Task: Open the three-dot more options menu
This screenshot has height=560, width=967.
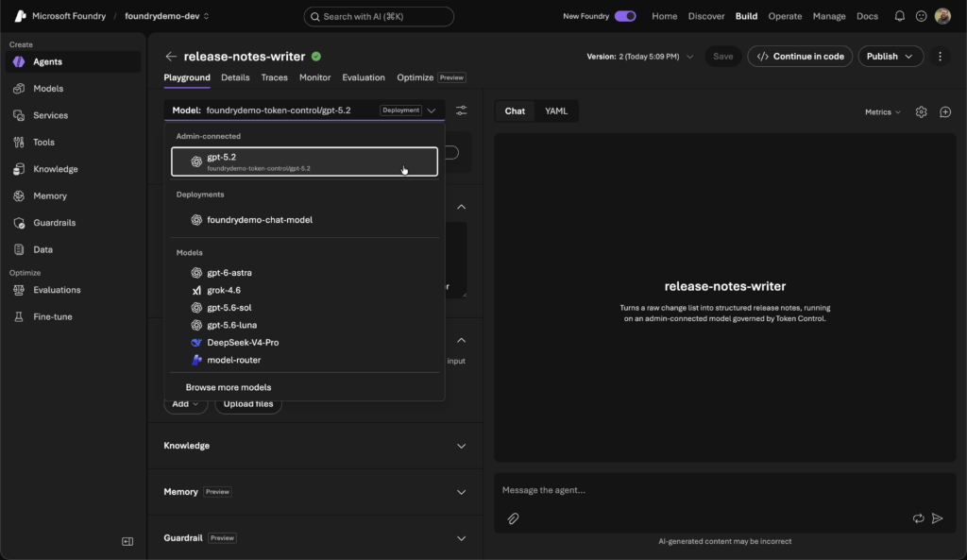Action: pyautogui.click(x=940, y=56)
